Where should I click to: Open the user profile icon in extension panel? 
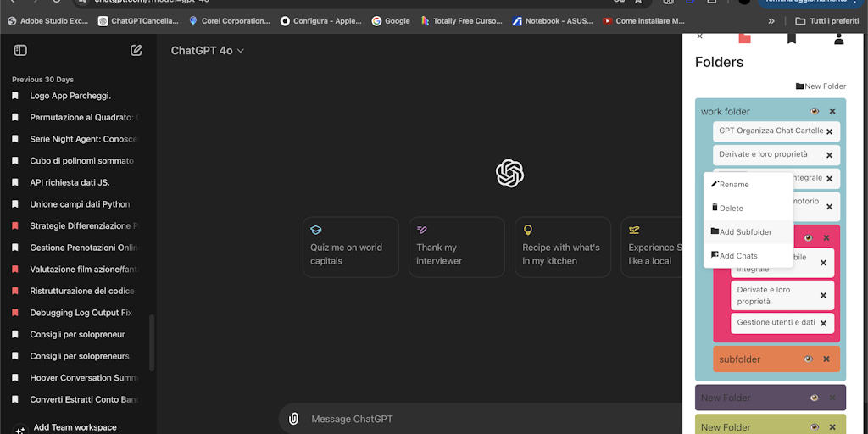[x=838, y=38]
